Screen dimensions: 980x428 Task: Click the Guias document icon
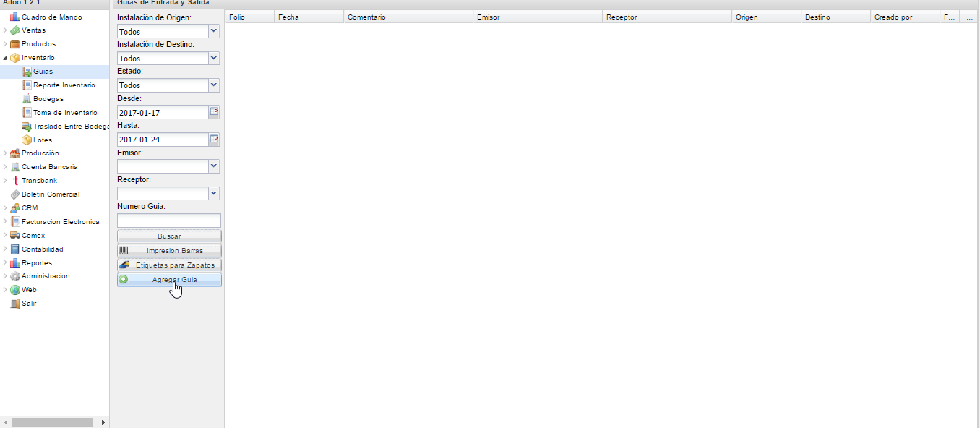tap(27, 72)
